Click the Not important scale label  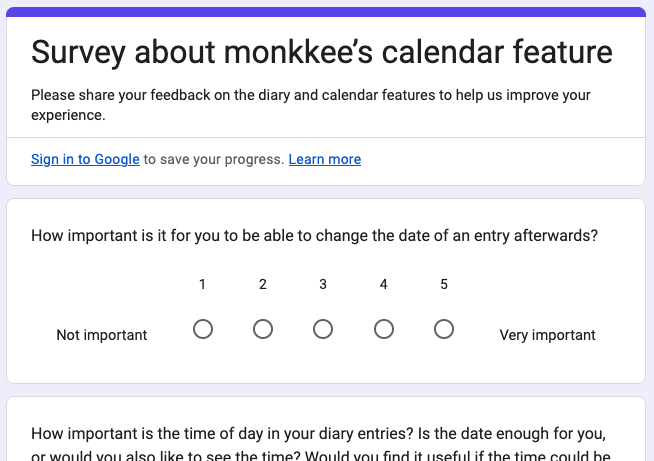(x=102, y=335)
